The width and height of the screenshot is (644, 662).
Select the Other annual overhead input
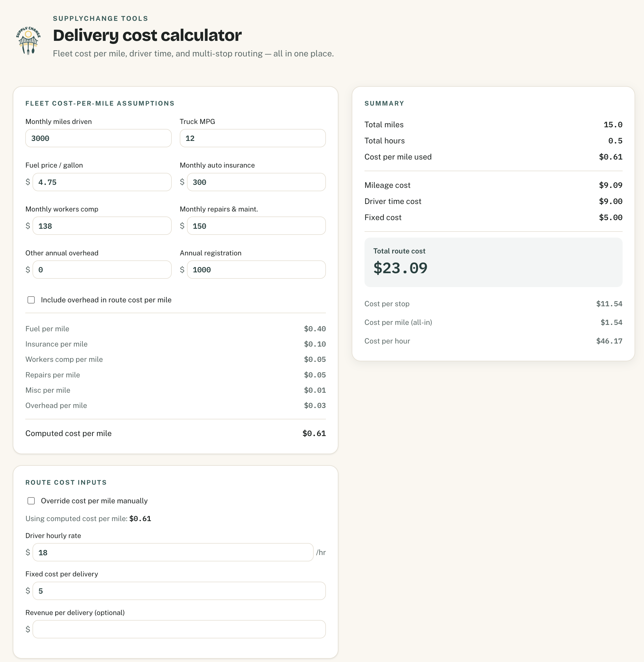coord(102,270)
